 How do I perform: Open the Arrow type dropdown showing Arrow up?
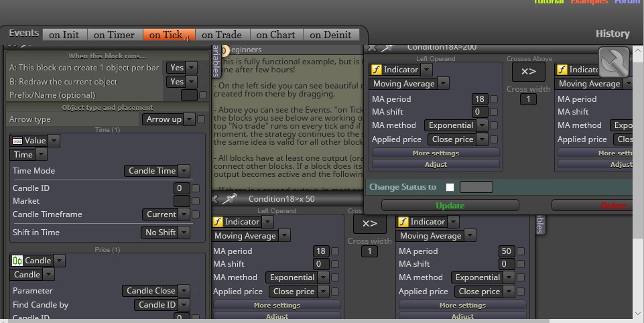[x=168, y=119]
